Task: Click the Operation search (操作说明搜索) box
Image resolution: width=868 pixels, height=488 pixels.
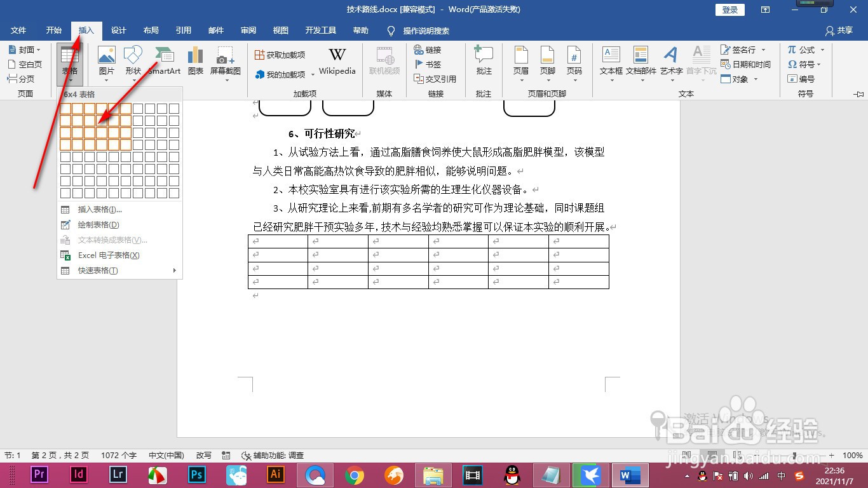Action: pyautogui.click(x=426, y=30)
